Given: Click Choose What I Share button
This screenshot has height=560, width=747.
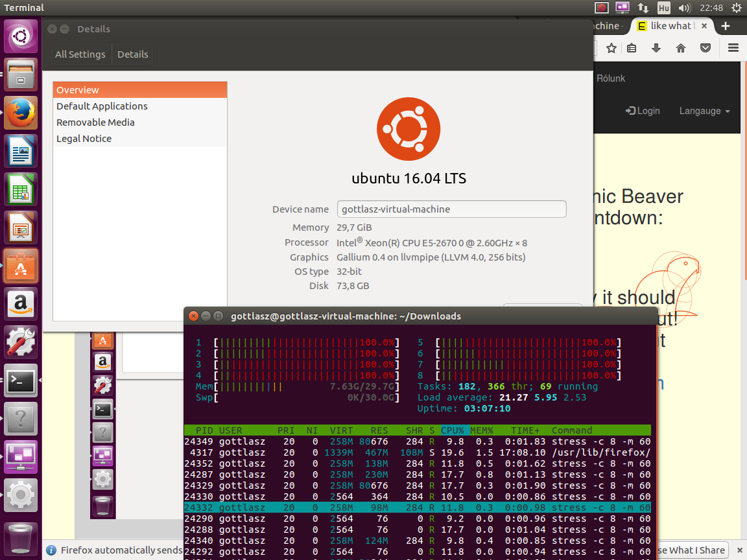Looking at the screenshot, I should [x=693, y=550].
